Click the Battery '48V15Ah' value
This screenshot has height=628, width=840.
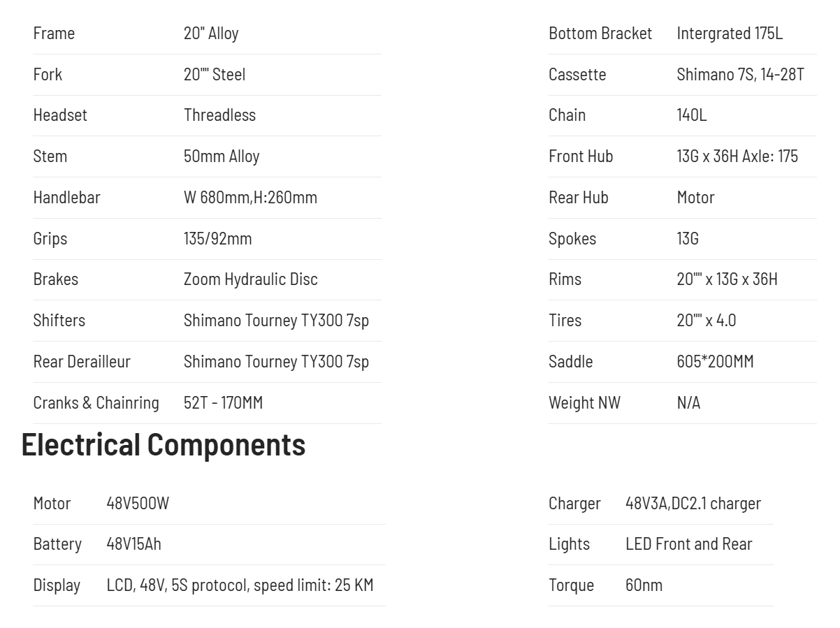(133, 544)
